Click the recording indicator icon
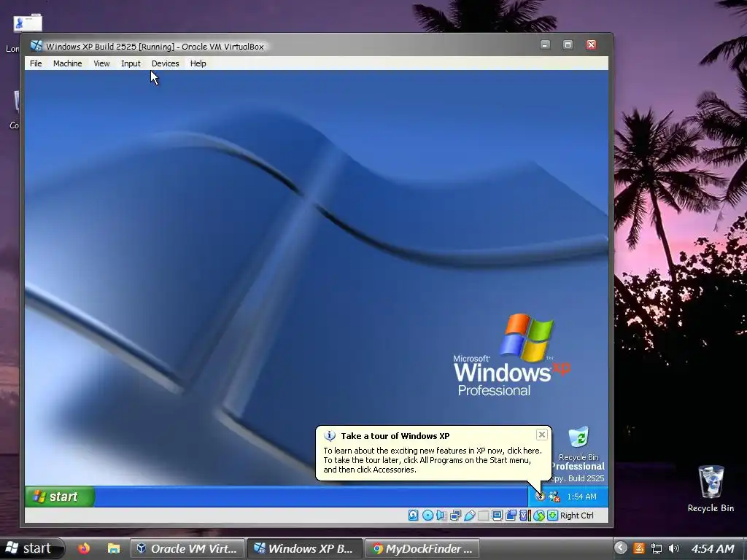This screenshot has height=560, width=747. (511, 516)
